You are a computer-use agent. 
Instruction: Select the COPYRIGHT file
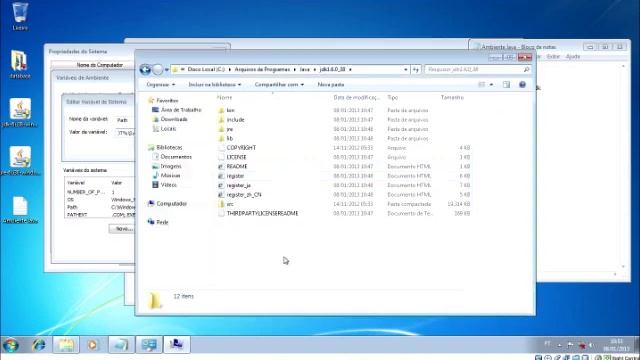click(241, 148)
